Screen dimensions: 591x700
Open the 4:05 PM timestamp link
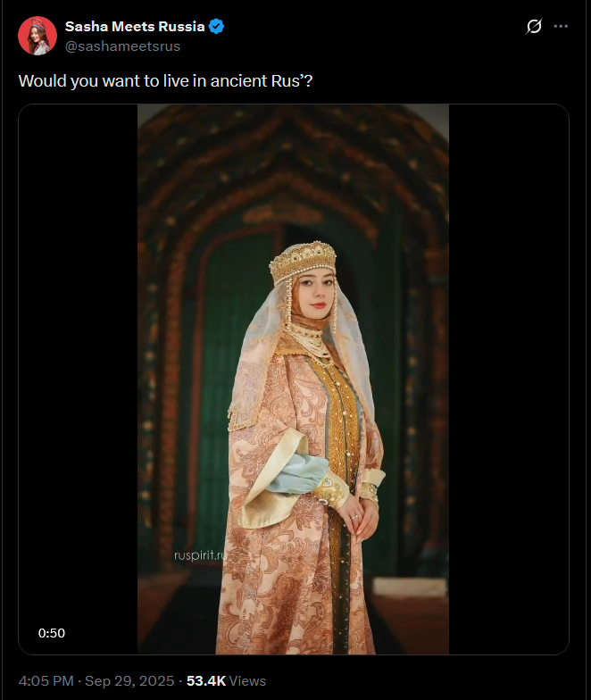click(46, 680)
